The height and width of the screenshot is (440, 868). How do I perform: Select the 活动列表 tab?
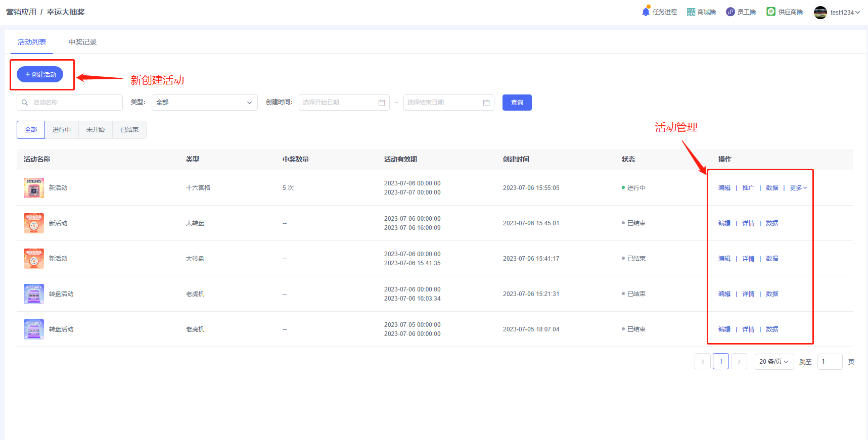click(x=32, y=42)
